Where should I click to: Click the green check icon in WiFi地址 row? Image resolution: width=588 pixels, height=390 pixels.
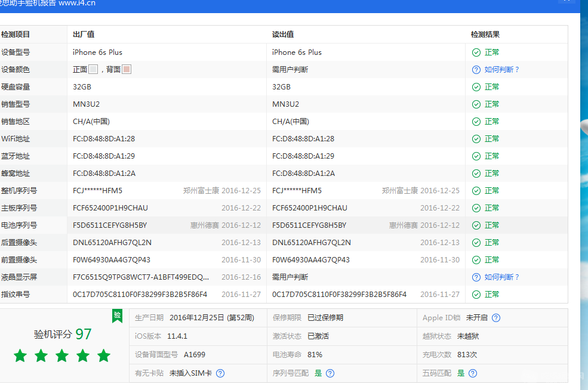[476, 139]
